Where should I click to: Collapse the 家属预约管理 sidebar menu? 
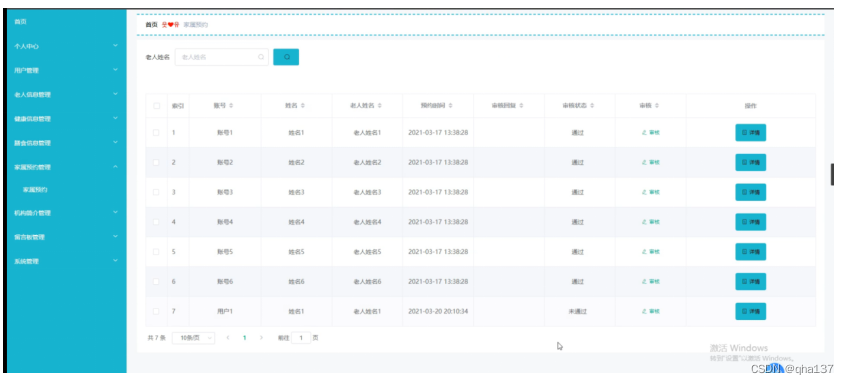[x=66, y=167]
